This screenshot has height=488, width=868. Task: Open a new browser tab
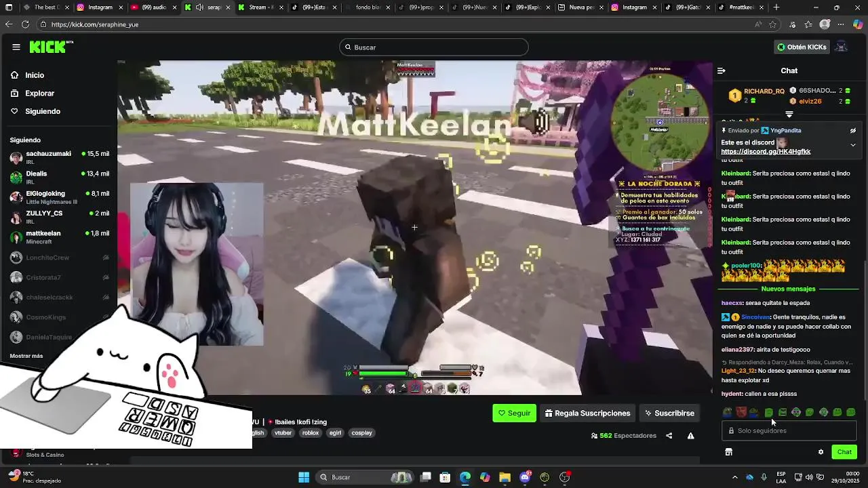tap(776, 7)
